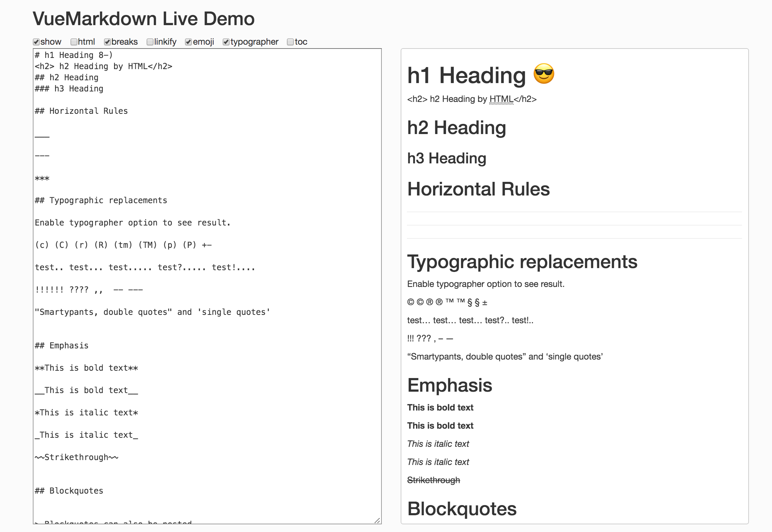Uncheck the emoji checkbox
Image resolution: width=772 pixels, height=532 pixels.
[188, 42]
